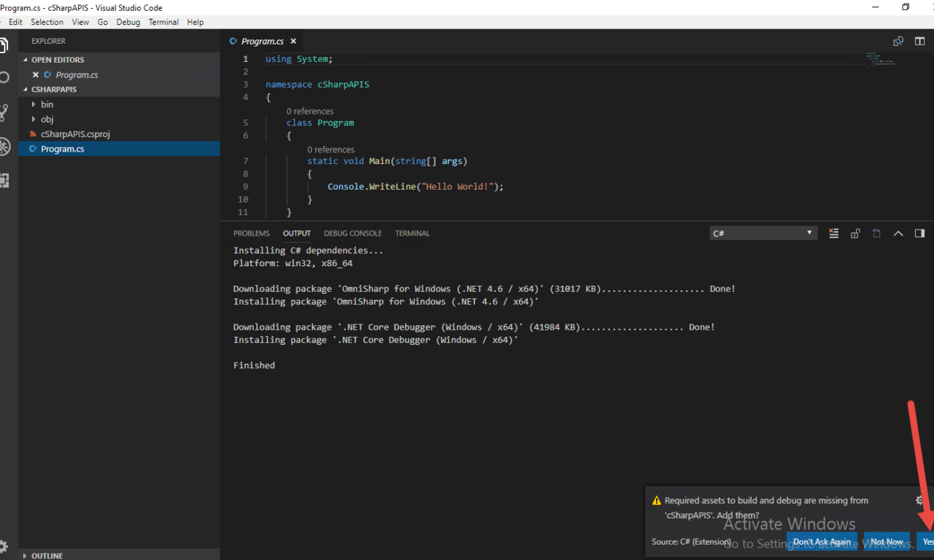Maximize the panel with the chevron
The image size is (934, 560).
(x=898, y=233)
